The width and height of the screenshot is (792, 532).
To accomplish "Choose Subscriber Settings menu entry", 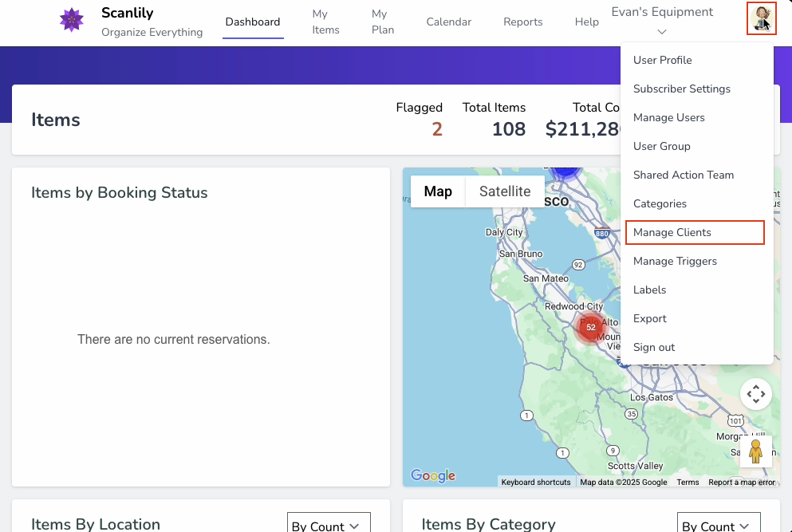I will pyautogui.click(x=681, y=89).
